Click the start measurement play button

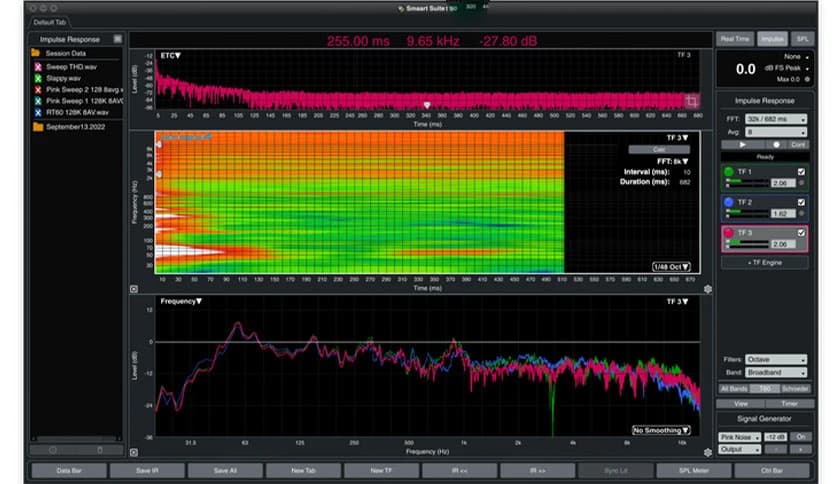point(742,144)
